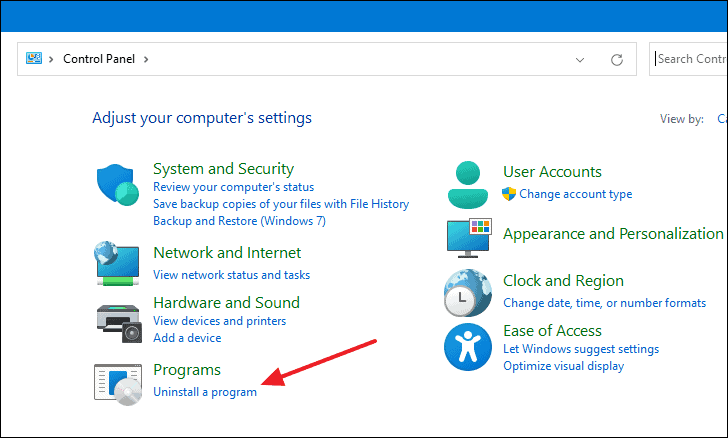Open Hardware and Sound heading
This screenshot has height=438, width=728.
coord(227,303)
